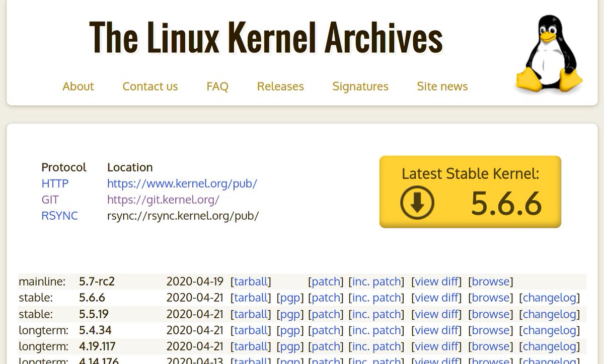
Task: Select the rsync://rsync.kernel.org/pub/ text
Action: pos(183,216)
